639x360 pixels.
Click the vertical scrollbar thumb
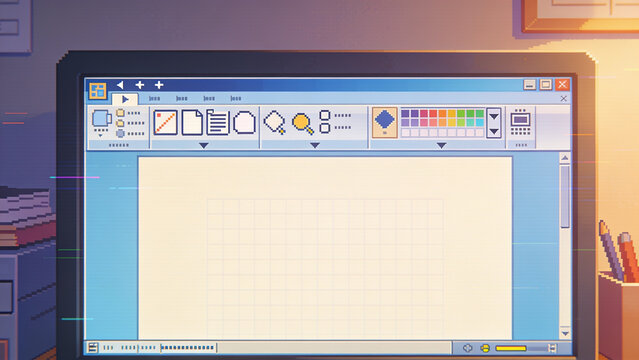tap(565, 197)
